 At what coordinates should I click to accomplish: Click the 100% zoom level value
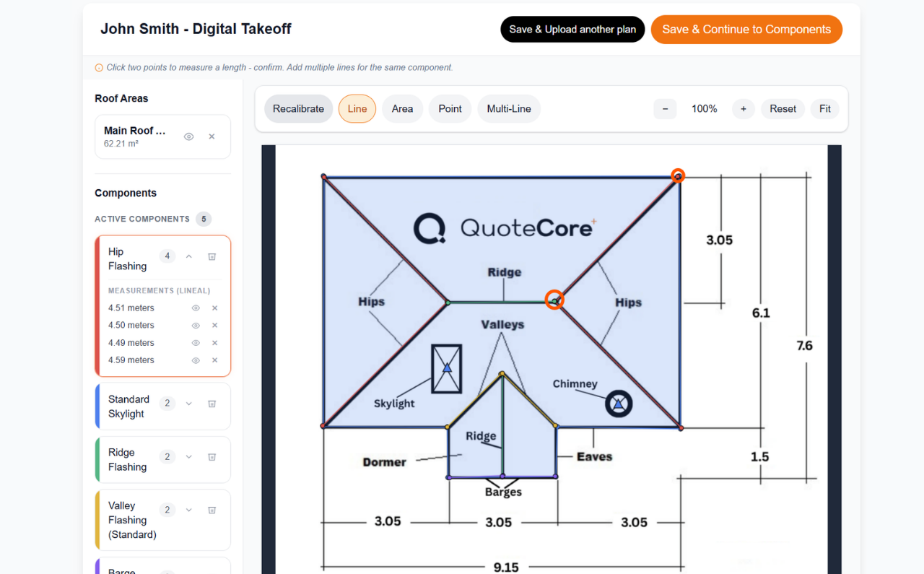[x=705, y=109]
